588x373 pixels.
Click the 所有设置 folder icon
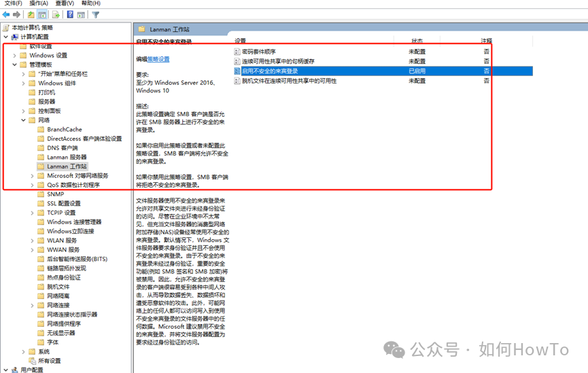pos(32,361)
